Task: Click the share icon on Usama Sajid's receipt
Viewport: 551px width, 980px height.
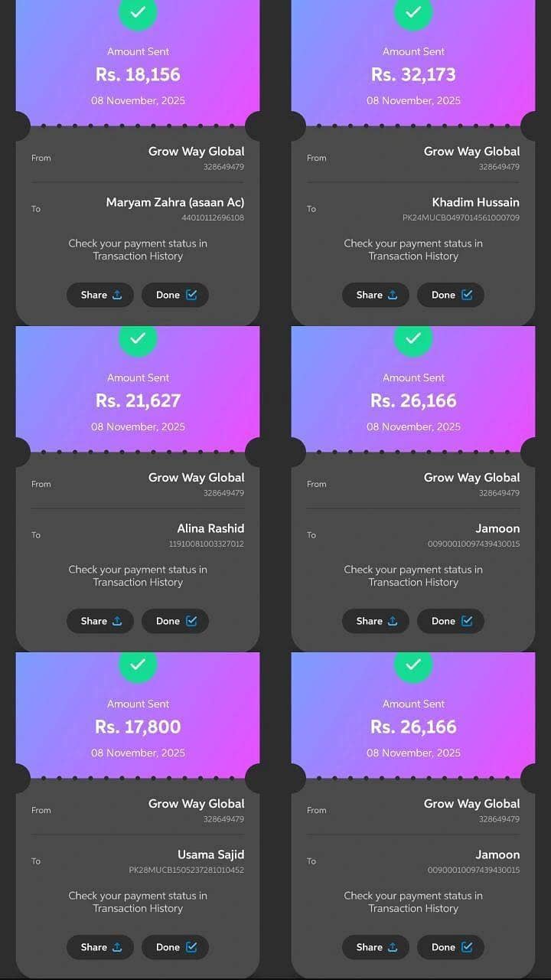Action: pyautogui.click(x=117, y=947)
